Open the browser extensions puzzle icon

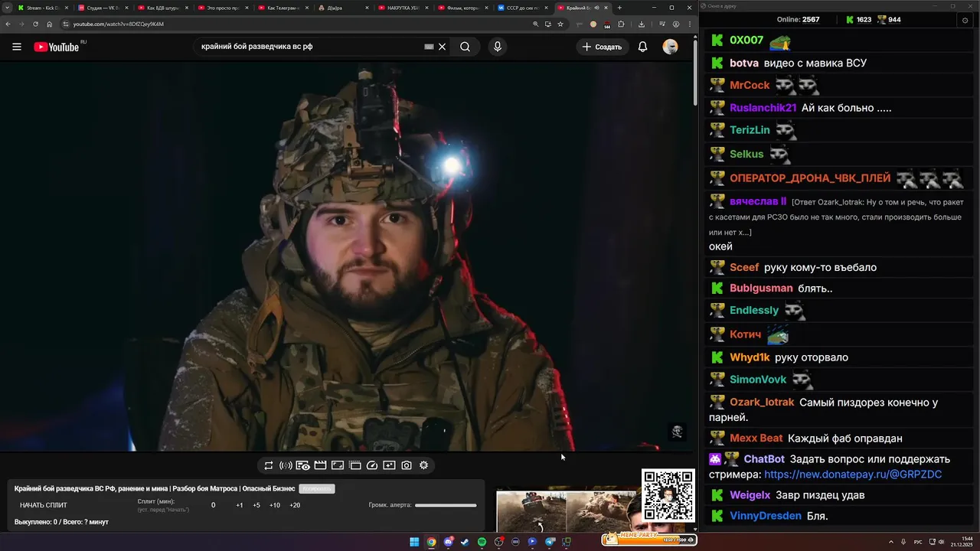click(621, 24)
